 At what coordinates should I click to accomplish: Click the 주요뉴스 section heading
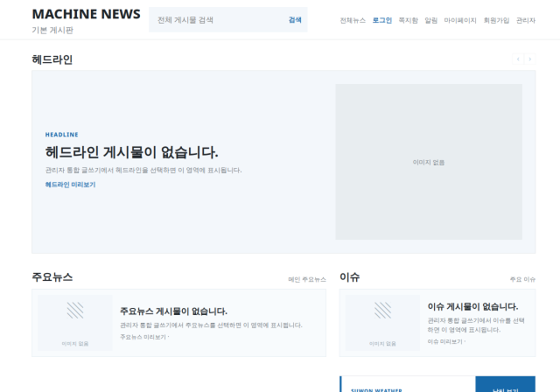[52, 277]
